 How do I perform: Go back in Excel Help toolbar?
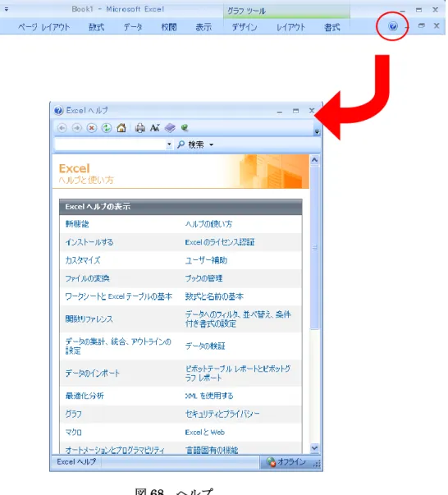click(x=62, y=128)
